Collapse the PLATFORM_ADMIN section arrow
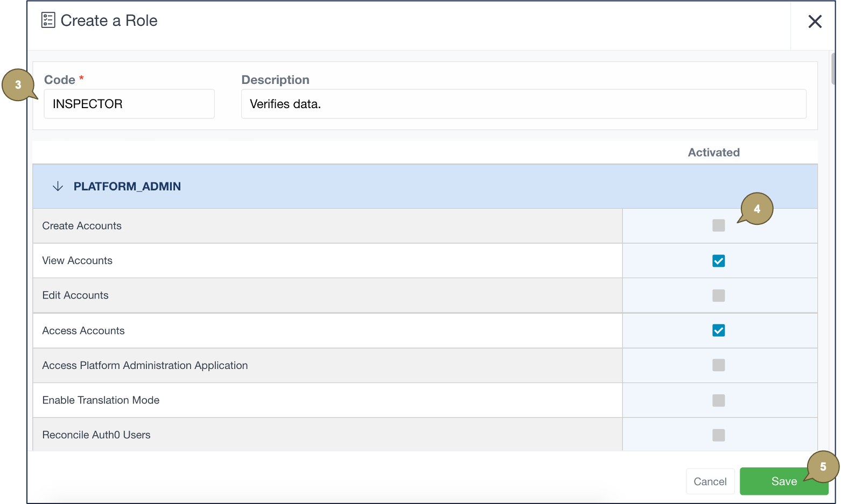 click(58, 187)
